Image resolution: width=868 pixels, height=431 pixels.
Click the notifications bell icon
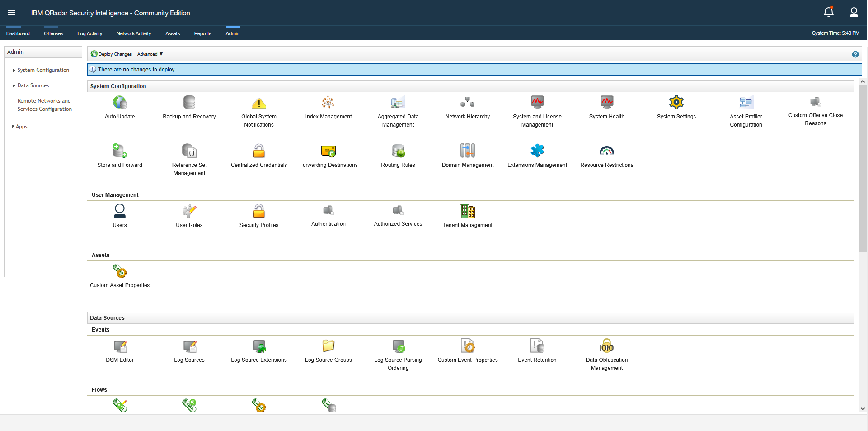(828, 13)
